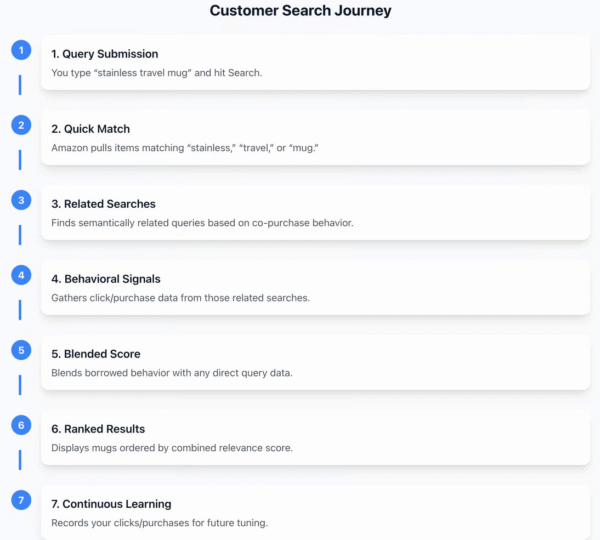
Task: Click the step 4 numbered circle
Action: 21,275
